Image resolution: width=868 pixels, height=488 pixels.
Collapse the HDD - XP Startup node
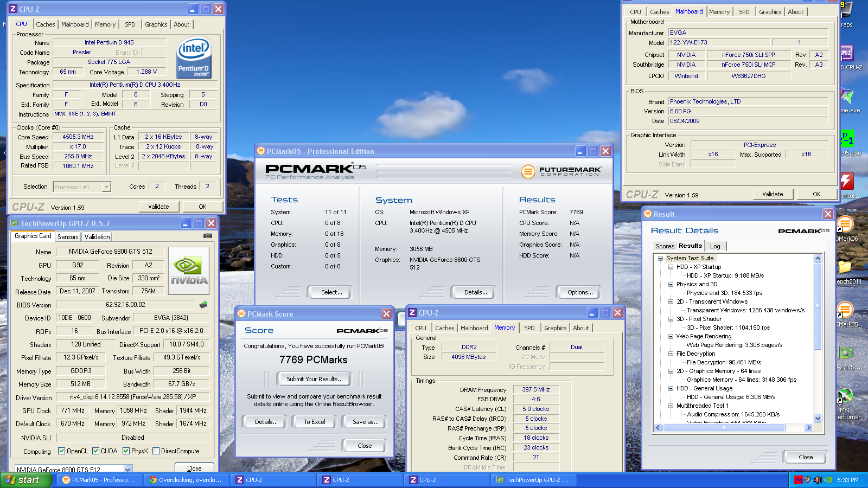coord(671,267)
